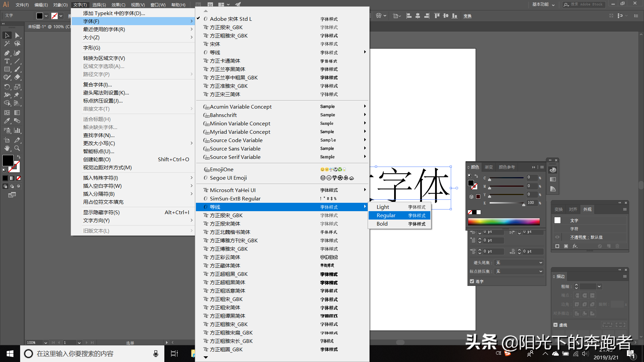Select the Hand tool
Screen dimensions: 644x362
coord(7,148)
